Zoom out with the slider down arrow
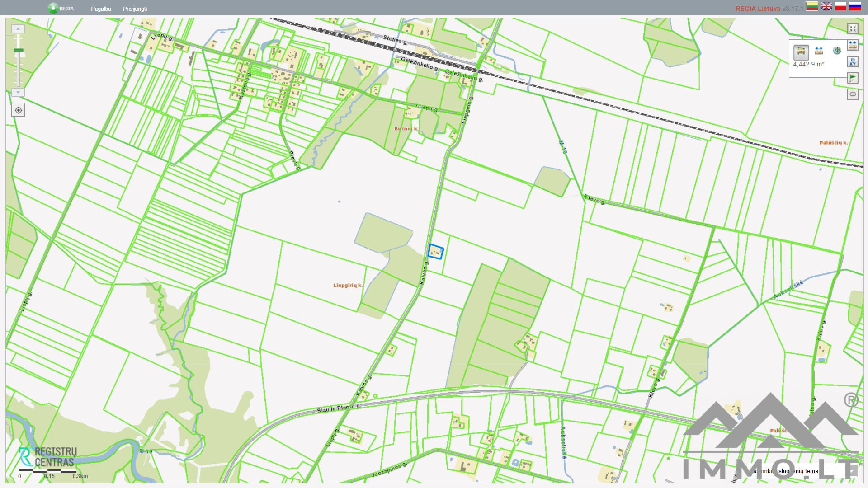The width and height of the screenshot is (868, 488). point(18,92)
